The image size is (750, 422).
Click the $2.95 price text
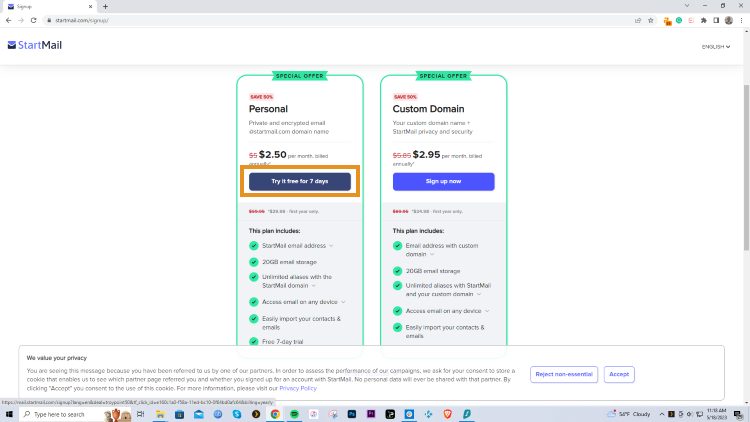[426, 155]
